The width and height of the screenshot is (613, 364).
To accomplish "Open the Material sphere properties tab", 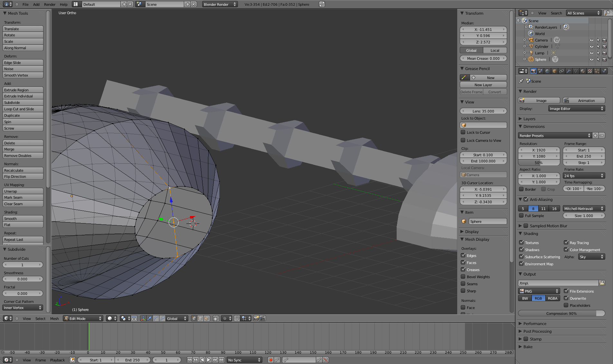I will tap(582, 71).
